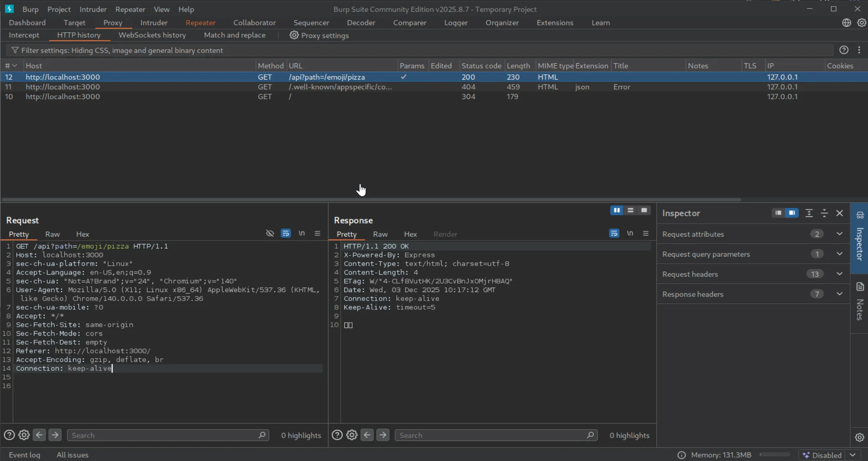
Task: Expand Request query parameters section
Action: (x=839, y=254)
